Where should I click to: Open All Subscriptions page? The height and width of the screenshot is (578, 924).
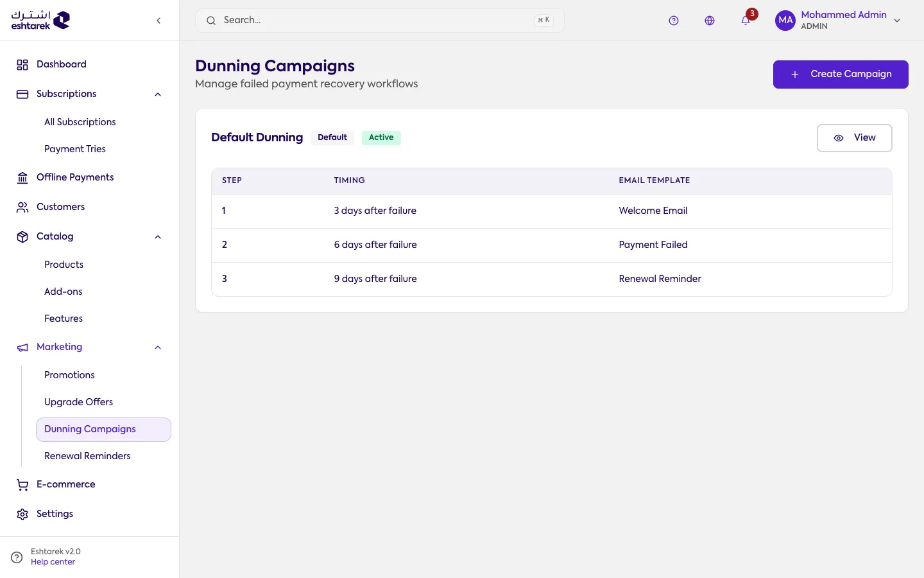[80, 122]
